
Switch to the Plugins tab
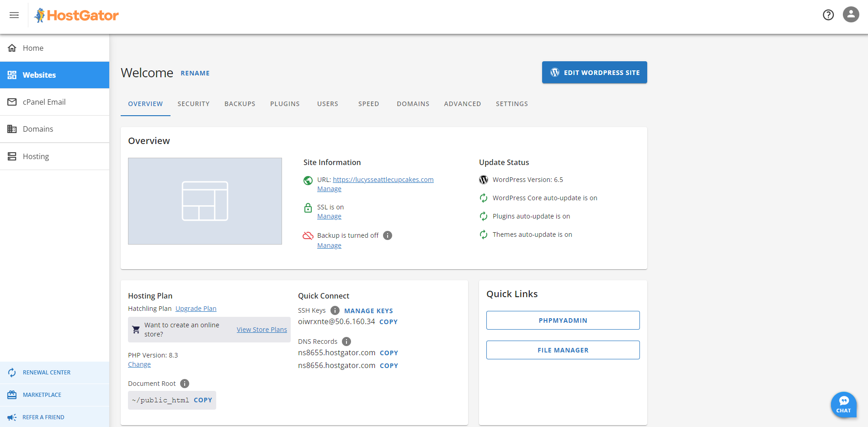point(285,104)
